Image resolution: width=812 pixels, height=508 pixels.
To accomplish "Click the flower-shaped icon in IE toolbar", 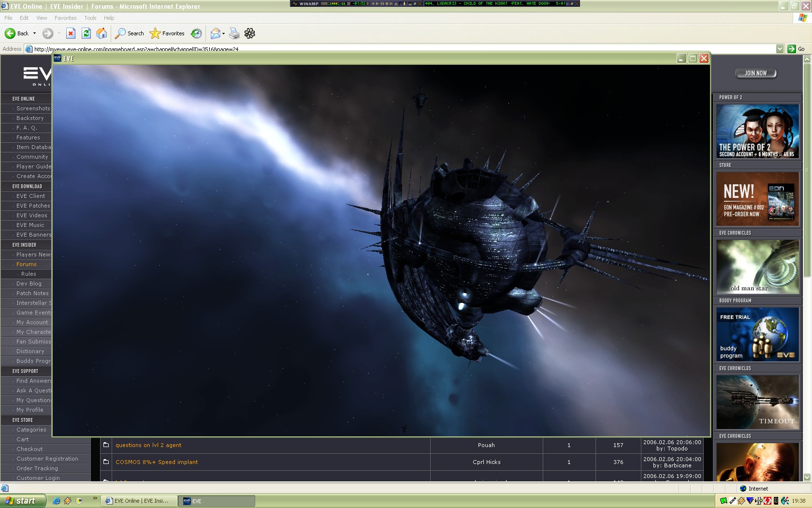I will (250, 33).
